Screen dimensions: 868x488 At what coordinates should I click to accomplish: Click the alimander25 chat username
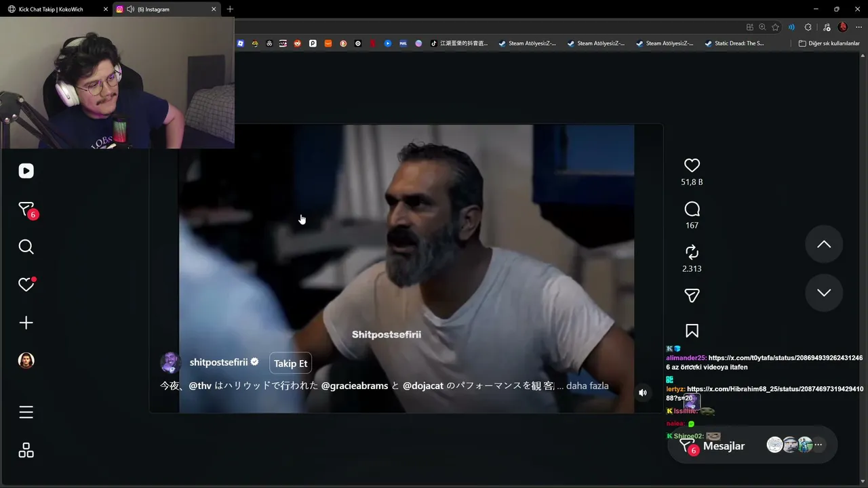point(686,358)
